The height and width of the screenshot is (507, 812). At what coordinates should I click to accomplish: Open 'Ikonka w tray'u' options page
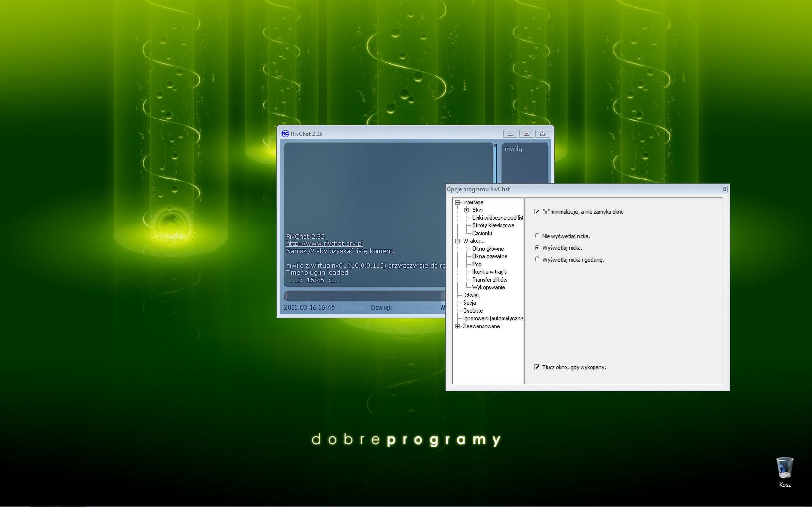(x=490, y=272)
